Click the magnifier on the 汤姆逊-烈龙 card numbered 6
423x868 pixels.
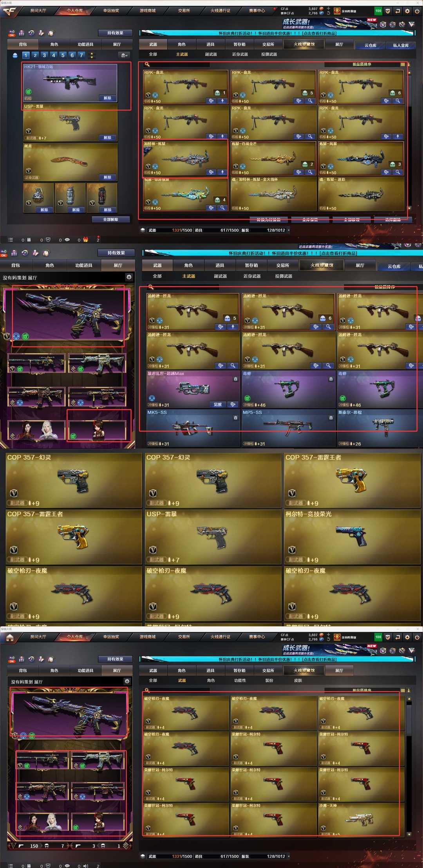click(x=328, y=326)
